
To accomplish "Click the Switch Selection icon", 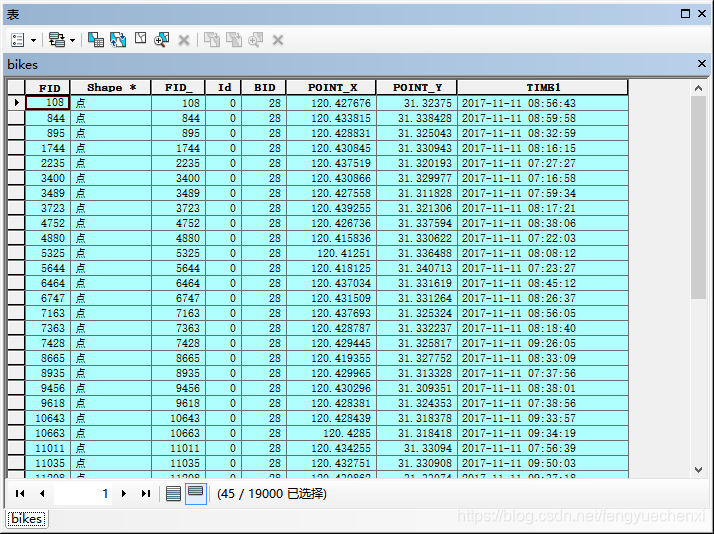I will (x=118, y=40).
